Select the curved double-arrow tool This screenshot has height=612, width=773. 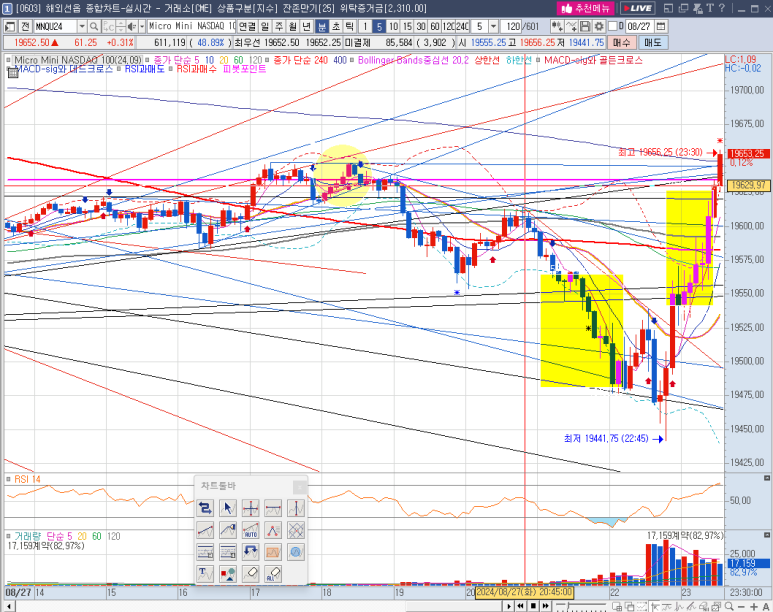click(250, 552)
